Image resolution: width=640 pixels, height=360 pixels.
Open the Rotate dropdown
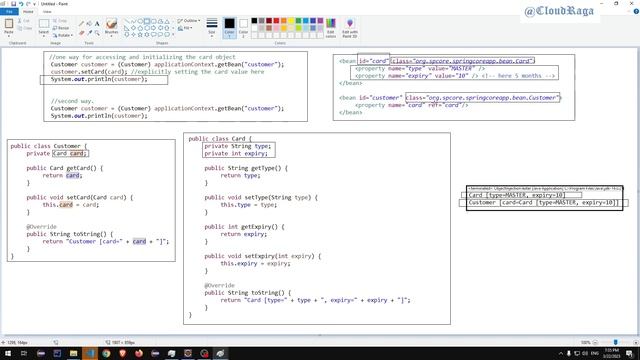pyautogui.click(x=63, y=35)
